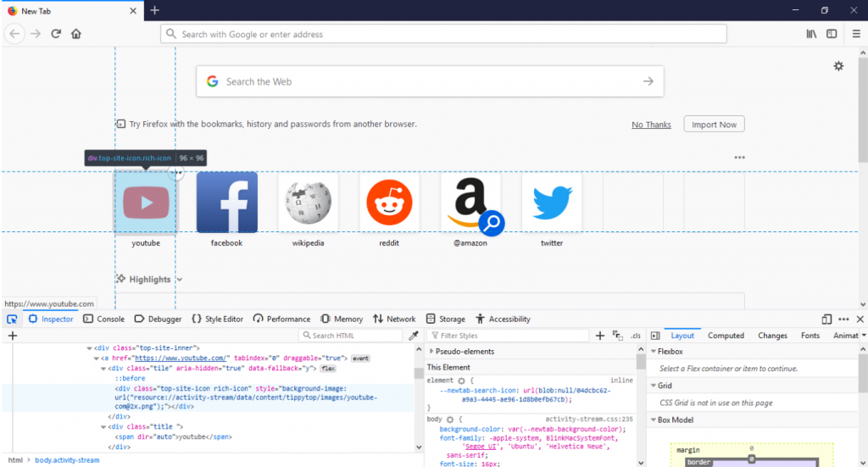
Task: Select the Changes sidebar tab
Action: pos(772,336)
